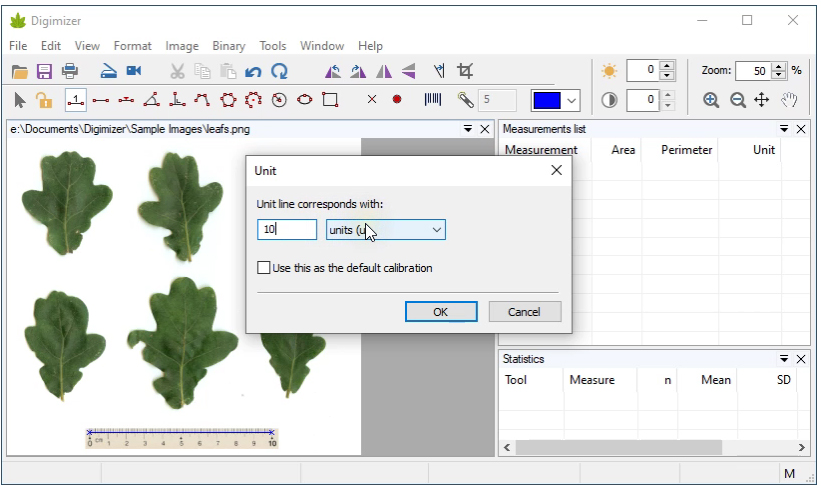Select the Rectangle measurement tool
Viewport: 821px width, 491px height.
coord(331,99)
